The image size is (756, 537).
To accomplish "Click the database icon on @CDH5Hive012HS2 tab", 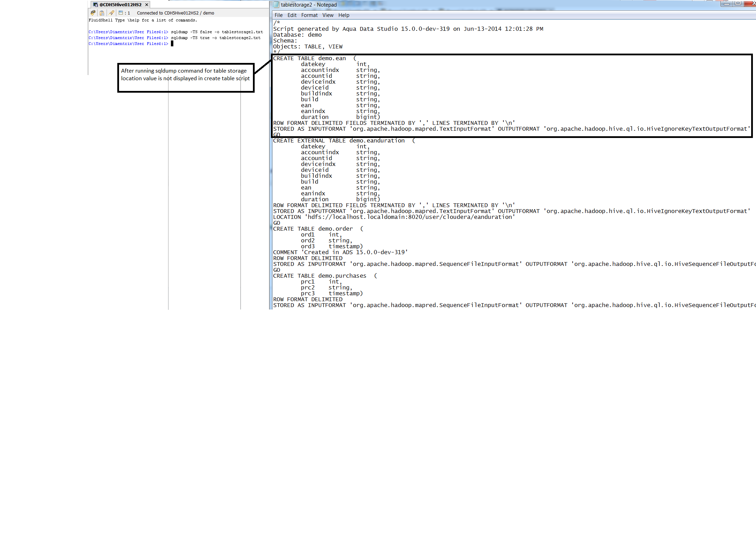I will 95,4.
